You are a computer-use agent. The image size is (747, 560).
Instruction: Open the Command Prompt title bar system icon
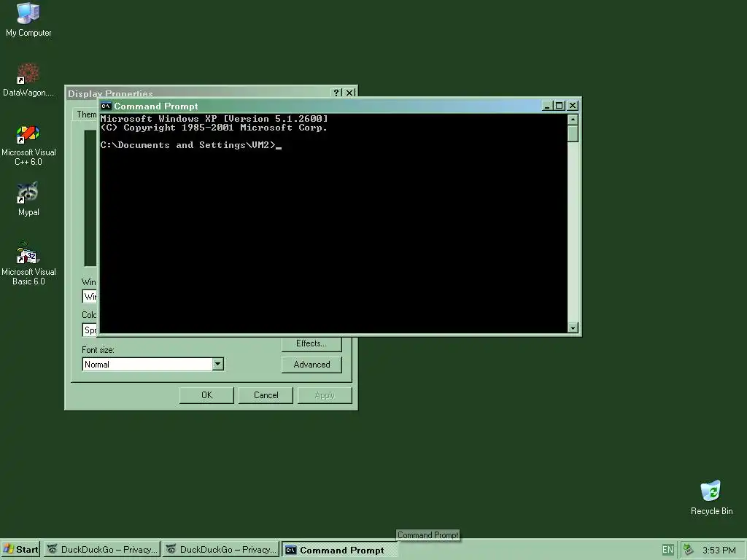pyautogui.click(x=107, y=106)
